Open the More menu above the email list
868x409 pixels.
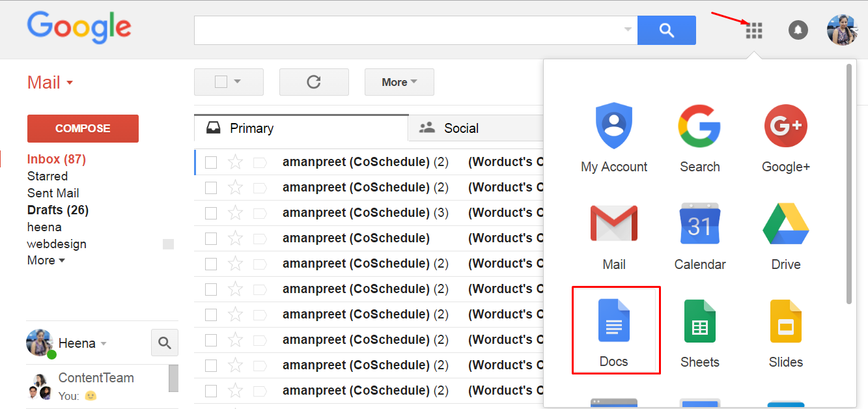(399, 81)
